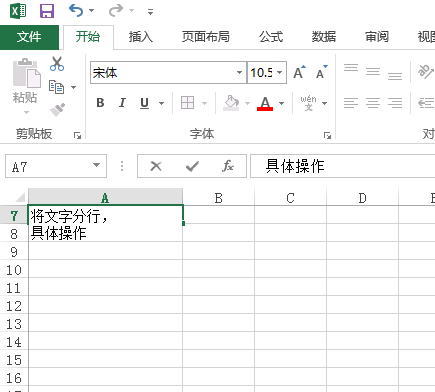Screen dimensions: 435x392
Task: Open the font color dropdown arrow
Action: pyautogui.click(x=282, y=103)
